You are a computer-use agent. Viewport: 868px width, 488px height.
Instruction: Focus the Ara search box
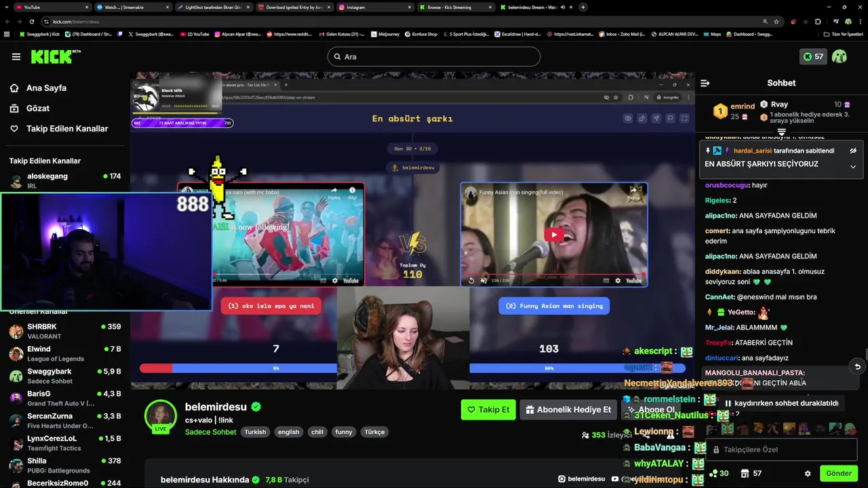[434, 57]
